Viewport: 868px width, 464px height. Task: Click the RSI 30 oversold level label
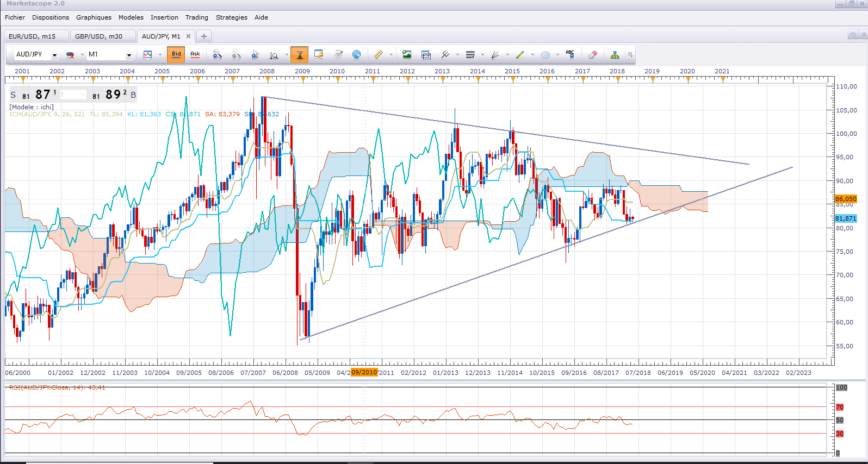(x=840, y=434)
